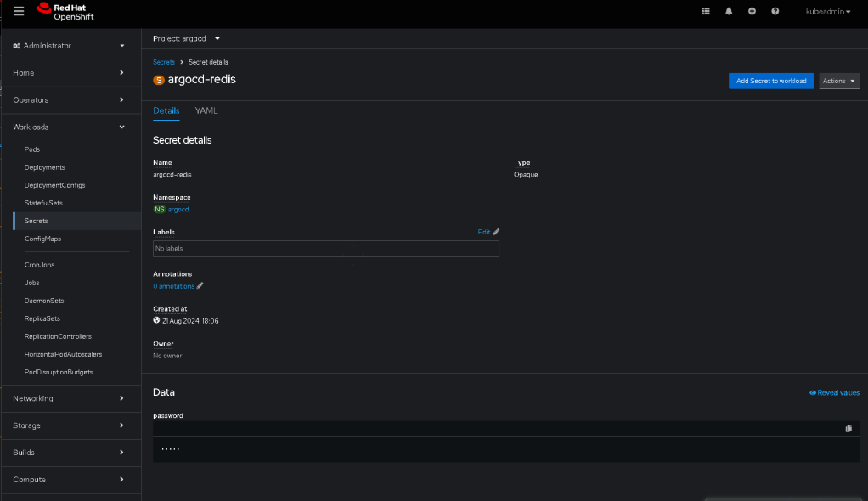Open the notifications bell

coord(729,11)
